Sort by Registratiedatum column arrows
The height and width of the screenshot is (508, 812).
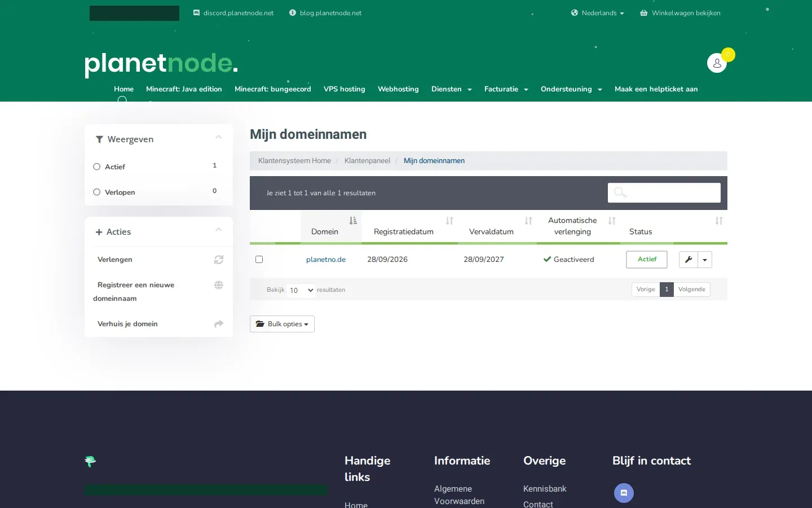(x=449, y=221)
